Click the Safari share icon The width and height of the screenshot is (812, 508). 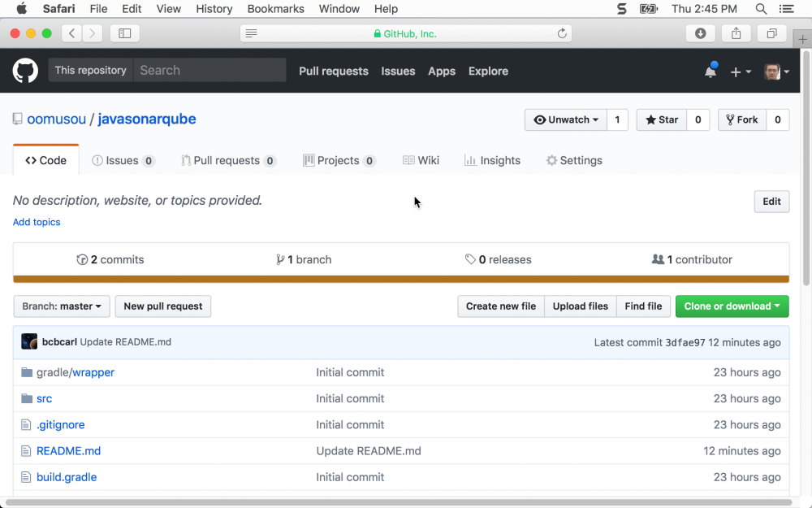(736, 33)
